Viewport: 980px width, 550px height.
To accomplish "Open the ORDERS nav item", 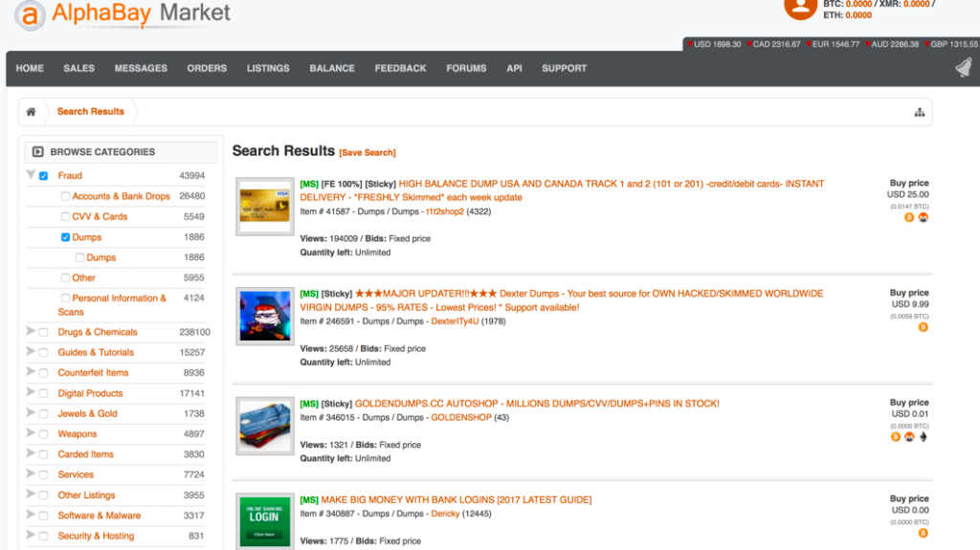I will click(x=207, y=68).
